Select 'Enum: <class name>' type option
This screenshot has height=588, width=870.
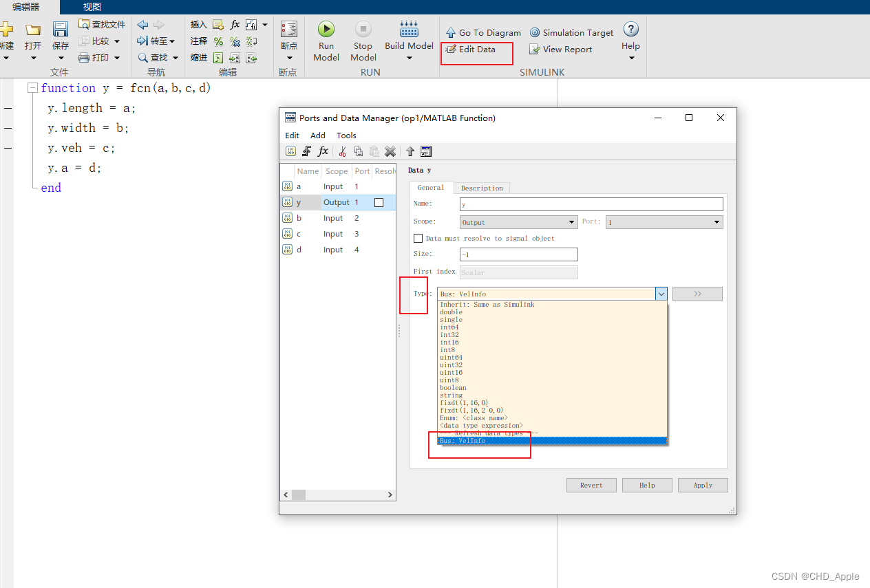(x=553, y=418)
